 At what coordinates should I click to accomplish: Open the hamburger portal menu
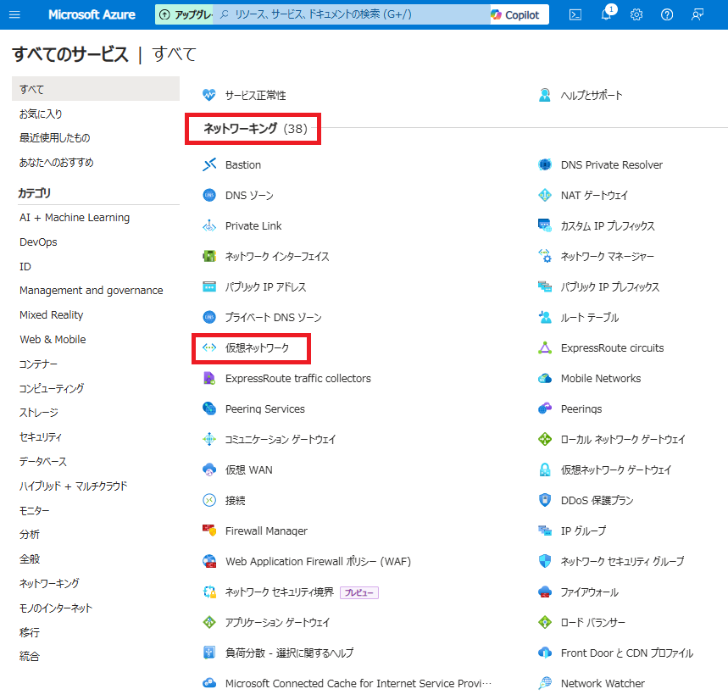(x=14, y=15)
